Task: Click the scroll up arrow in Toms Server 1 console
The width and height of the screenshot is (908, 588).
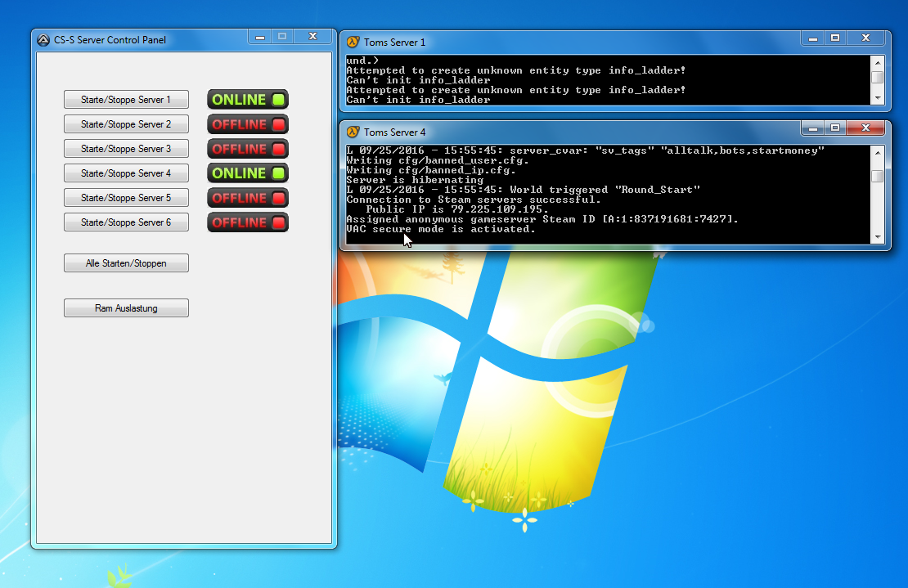Action: (x=877, y=62)
